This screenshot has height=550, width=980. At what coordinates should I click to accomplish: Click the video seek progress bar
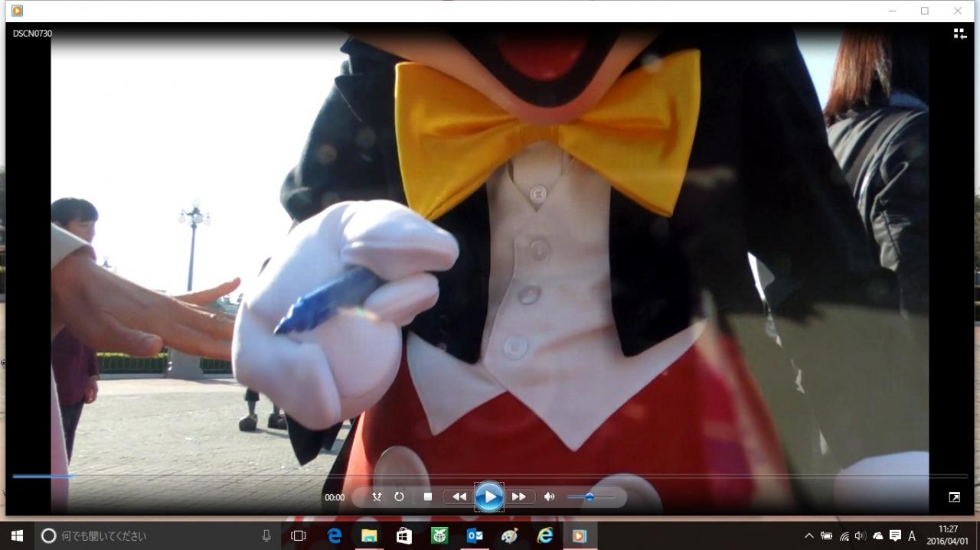coord(490,476)
